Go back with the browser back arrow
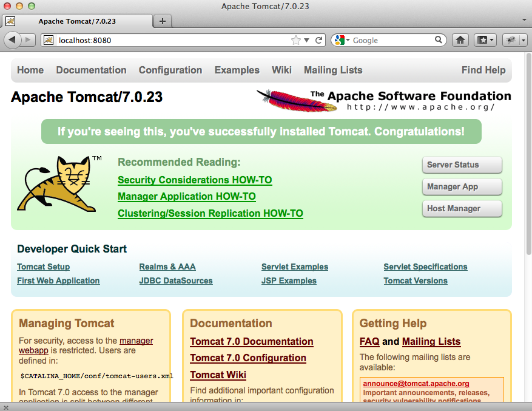 (x=12, y=40)
